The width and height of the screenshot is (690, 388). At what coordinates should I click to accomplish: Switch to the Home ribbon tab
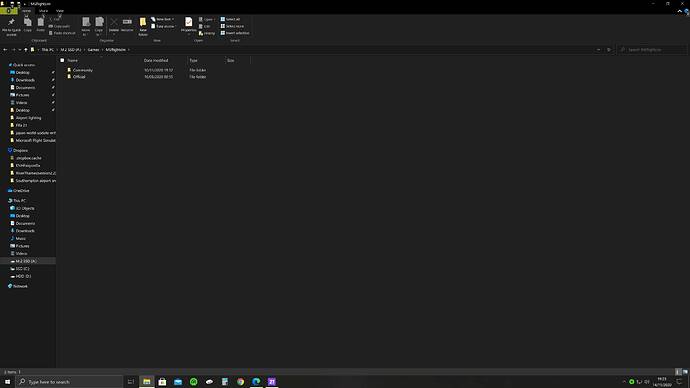(27, 11)
